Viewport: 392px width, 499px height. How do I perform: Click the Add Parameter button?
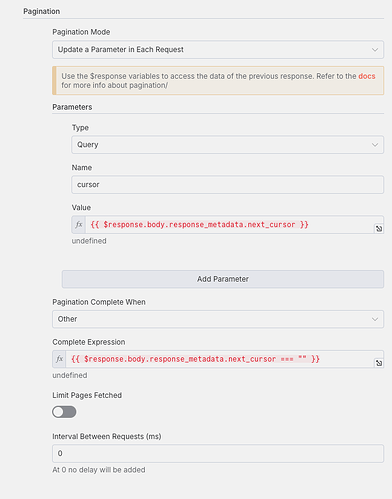223,279
